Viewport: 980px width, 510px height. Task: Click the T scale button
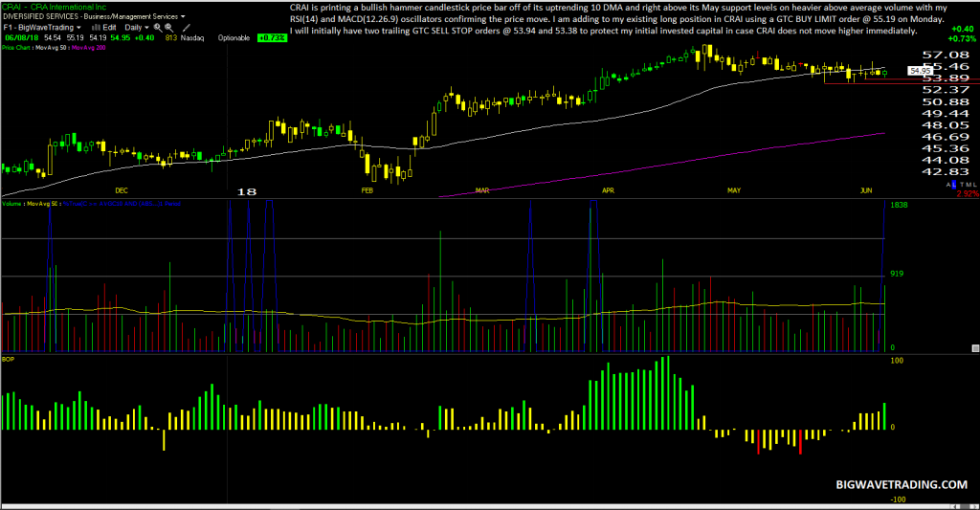(962, 185)
